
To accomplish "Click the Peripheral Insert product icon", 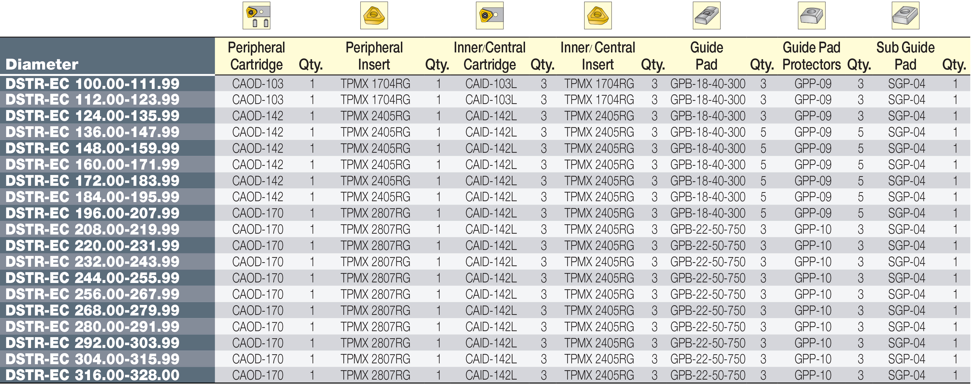I will coord(374,15).
